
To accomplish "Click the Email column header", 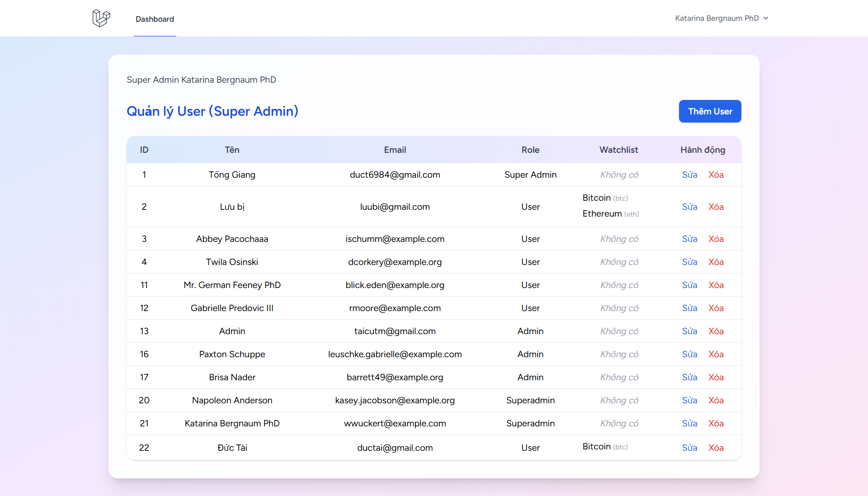I will point(395,150).
